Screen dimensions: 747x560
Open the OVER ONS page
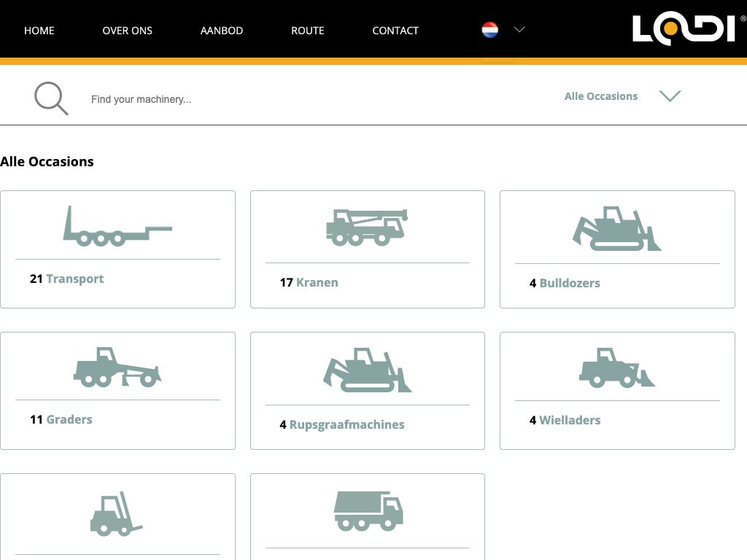[x=128, y=31]
